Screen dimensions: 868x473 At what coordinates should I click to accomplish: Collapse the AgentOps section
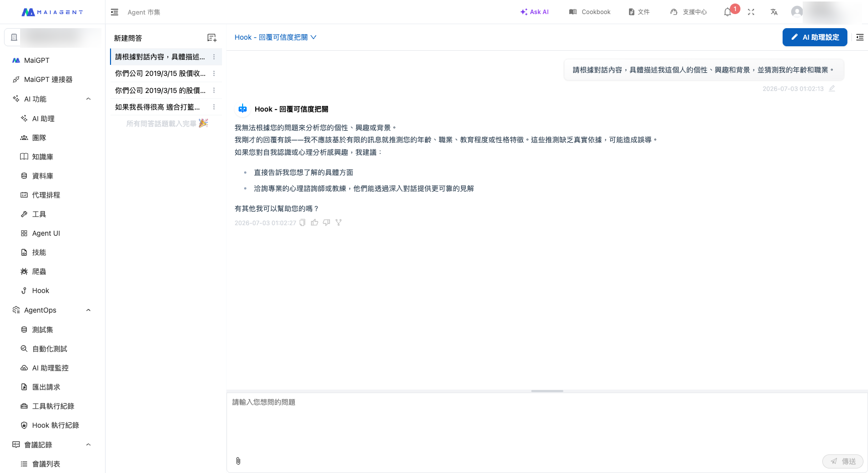pyautogui.click(x=88, y=310)
